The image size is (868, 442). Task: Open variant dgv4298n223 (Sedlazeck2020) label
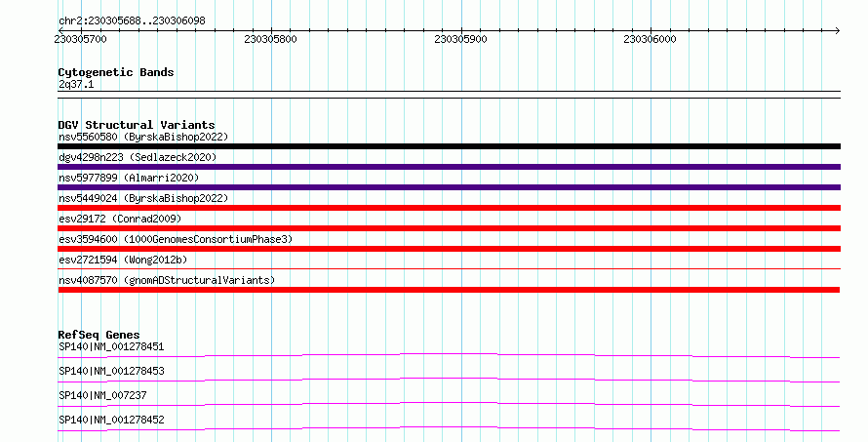coord(138,157)
